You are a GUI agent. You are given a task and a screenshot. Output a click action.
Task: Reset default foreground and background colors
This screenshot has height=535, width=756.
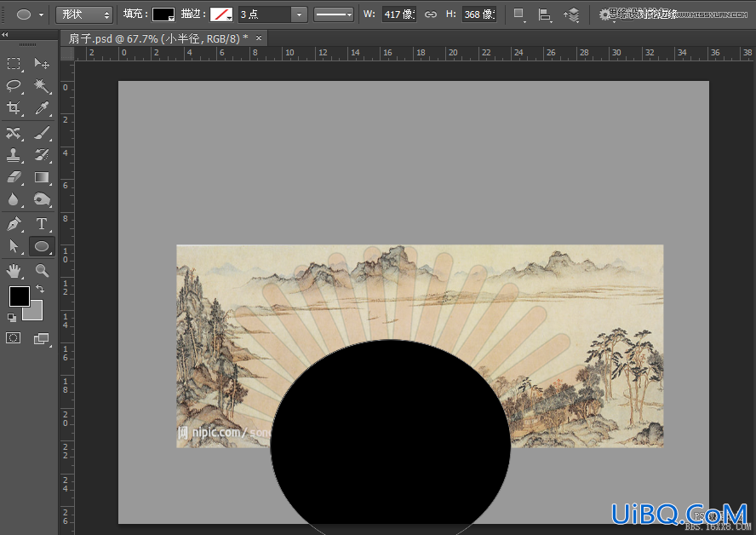12,318
